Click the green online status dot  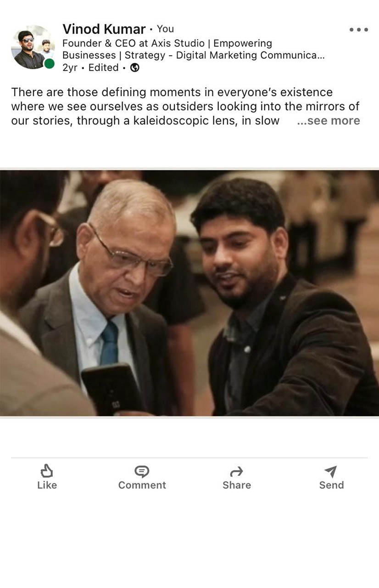coord(49,63)
